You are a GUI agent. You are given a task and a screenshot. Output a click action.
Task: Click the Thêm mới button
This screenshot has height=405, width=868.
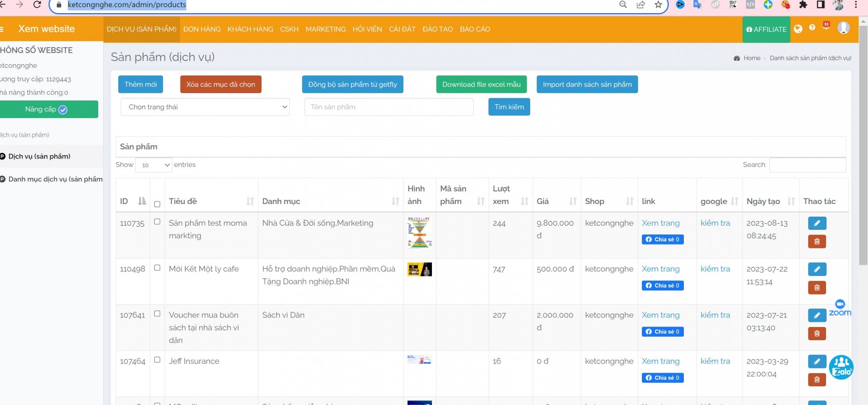141,85
